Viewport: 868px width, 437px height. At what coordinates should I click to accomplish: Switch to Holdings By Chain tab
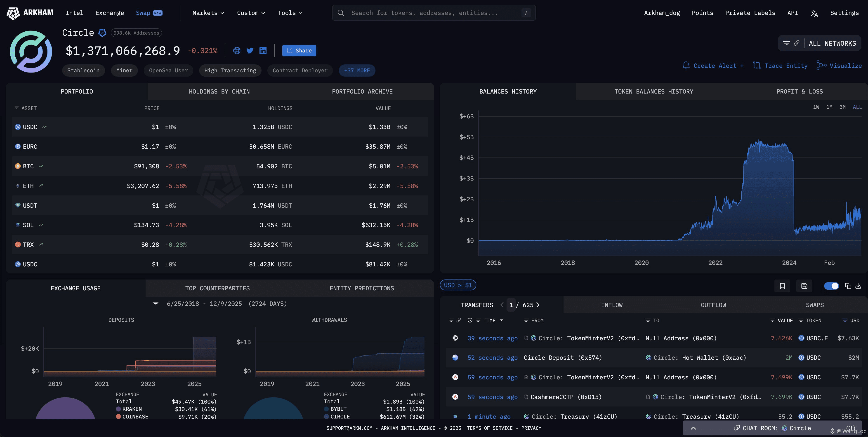pos(219,91)
